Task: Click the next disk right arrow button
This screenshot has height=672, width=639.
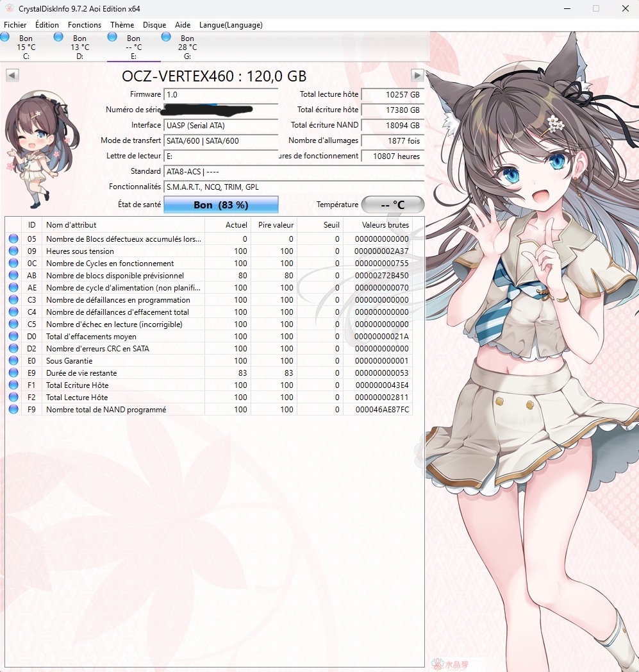Action: pos(417,76)
